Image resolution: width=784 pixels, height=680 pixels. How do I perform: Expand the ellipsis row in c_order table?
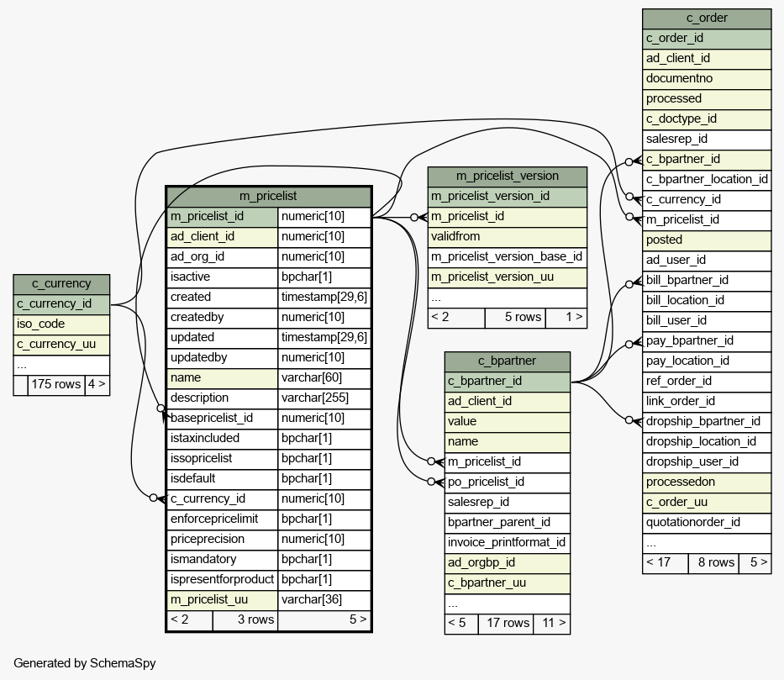pyautogui.click(x=707, y=543)
